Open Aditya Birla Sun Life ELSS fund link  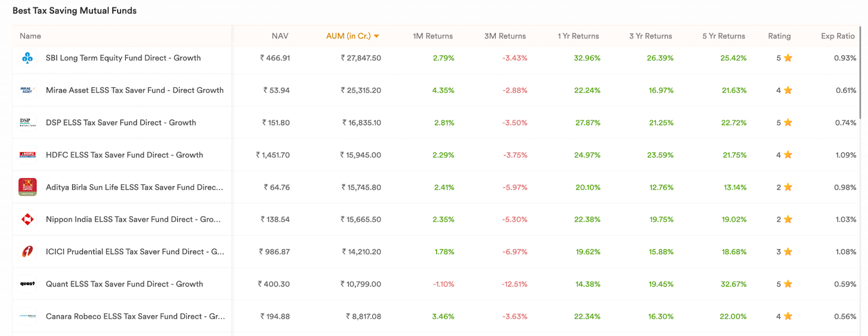click(135, 187)
